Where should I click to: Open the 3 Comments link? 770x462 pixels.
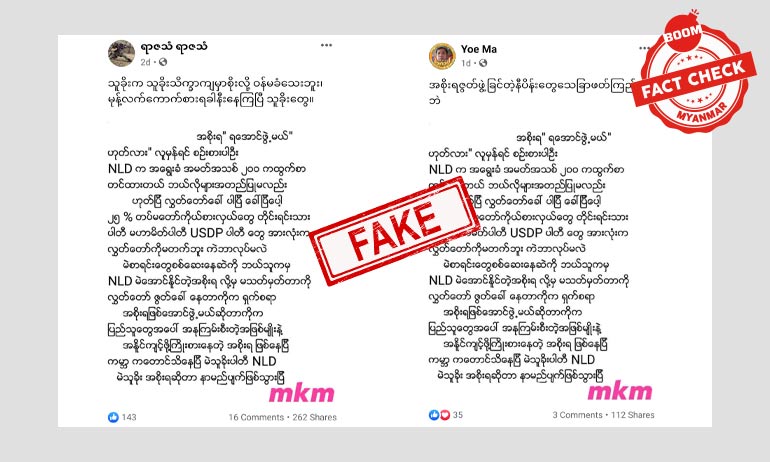(578, 415)
